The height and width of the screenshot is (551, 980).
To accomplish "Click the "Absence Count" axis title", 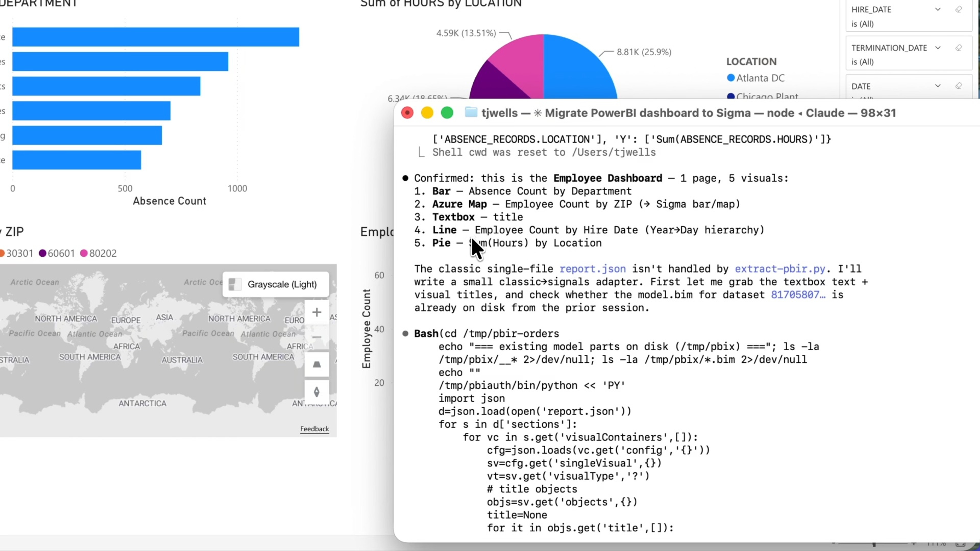I will [169, 201].
